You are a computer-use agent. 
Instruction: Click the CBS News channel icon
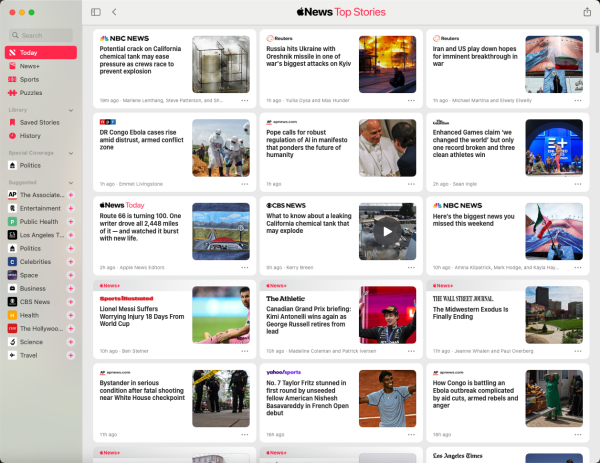point(12,302)
